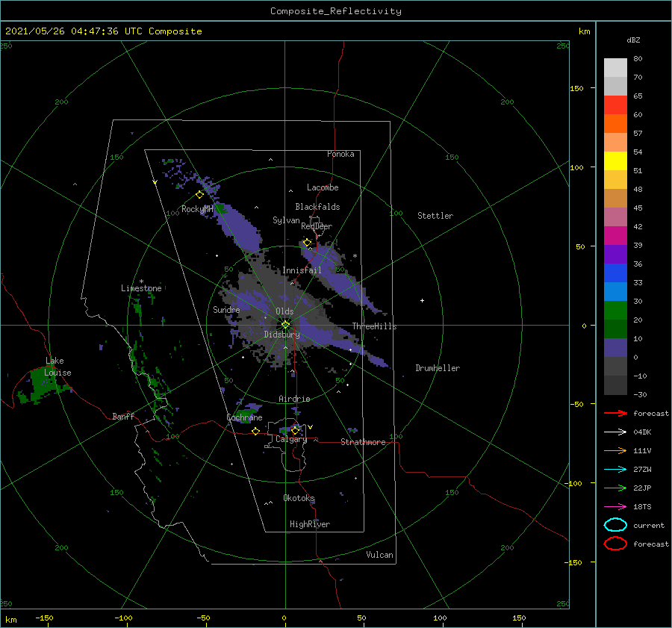Click the Olds city label

point(284,311)
